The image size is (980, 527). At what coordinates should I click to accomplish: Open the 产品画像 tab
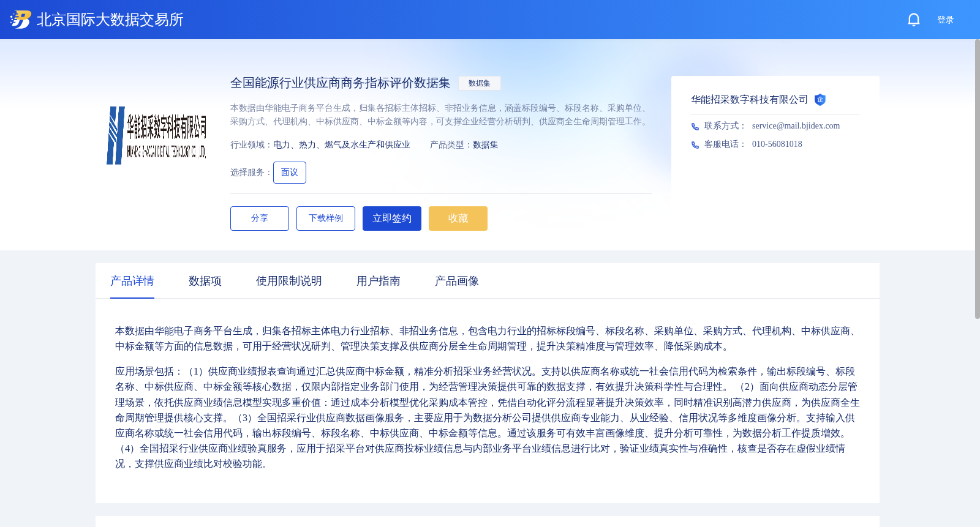(x=457, y=281)
